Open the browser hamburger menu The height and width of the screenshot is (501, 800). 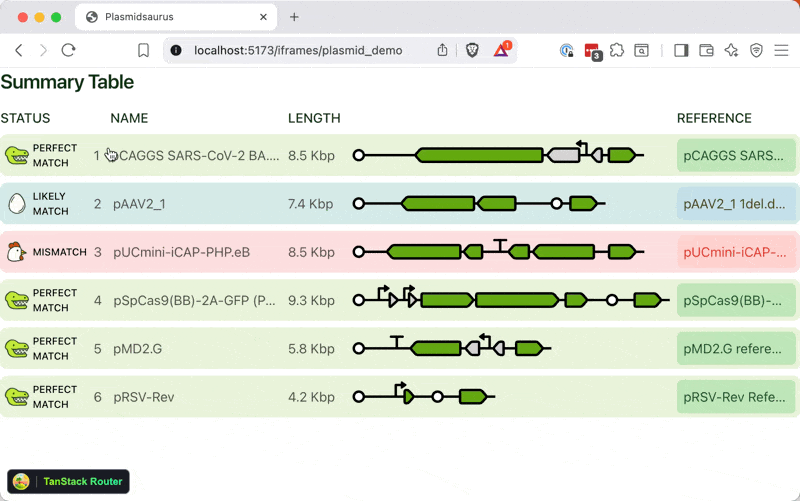(x=781, y=50)
